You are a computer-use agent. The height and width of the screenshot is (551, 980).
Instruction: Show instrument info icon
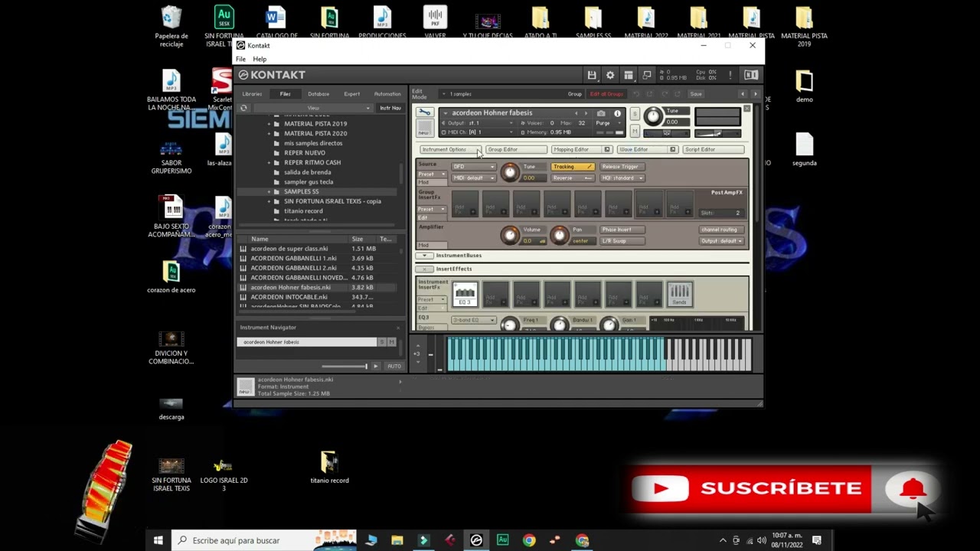(617, 113)
